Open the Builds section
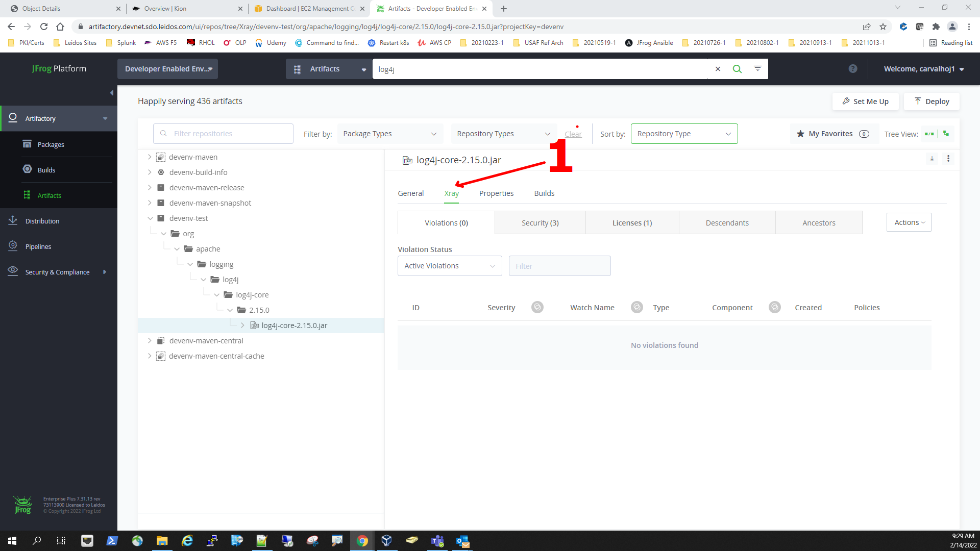Image resolution: width=980 pixels, height=551 pixels. (x=46, y=170)
